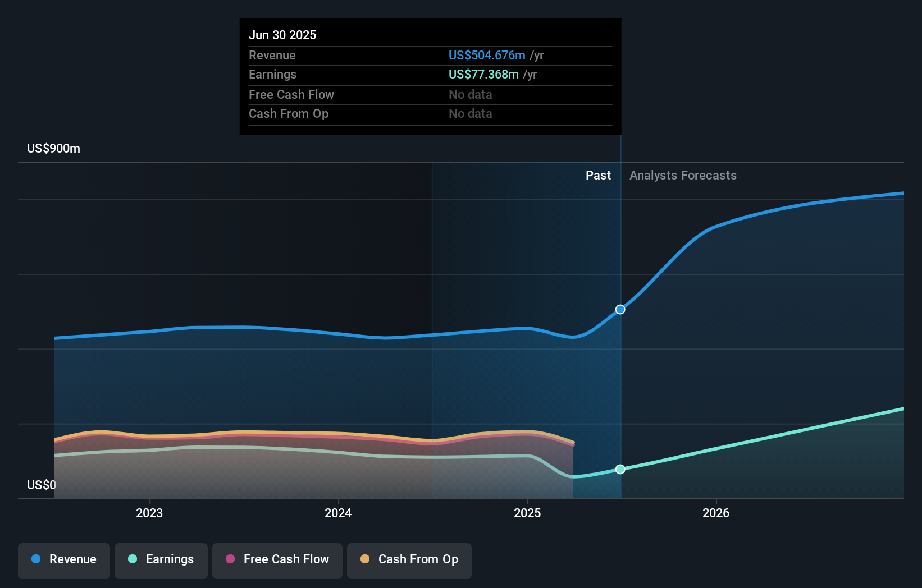
Task: Click the tooltip 'Earnings' row label
Action: (272, 75)
